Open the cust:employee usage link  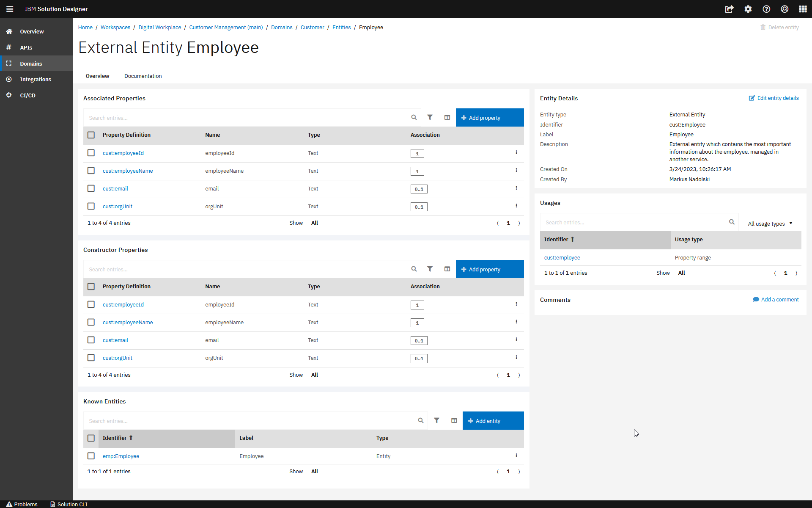[562, 257]
